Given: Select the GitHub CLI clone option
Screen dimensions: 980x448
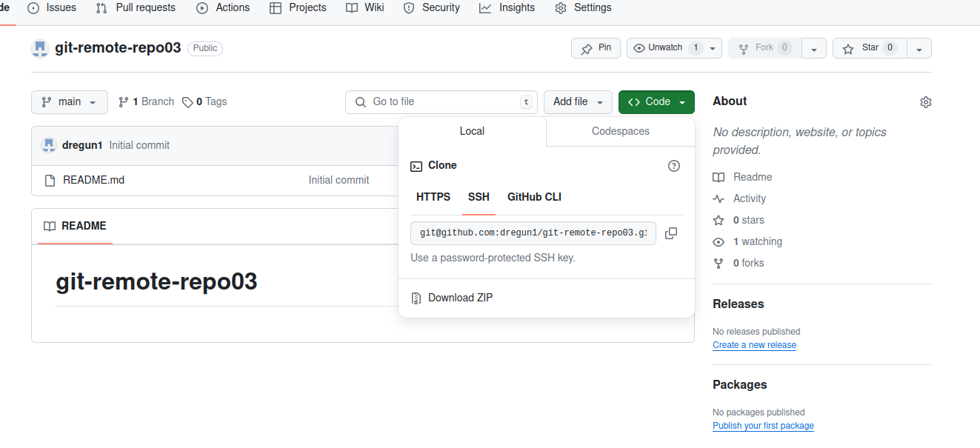Looking at the screenshot, I should 534,197.
